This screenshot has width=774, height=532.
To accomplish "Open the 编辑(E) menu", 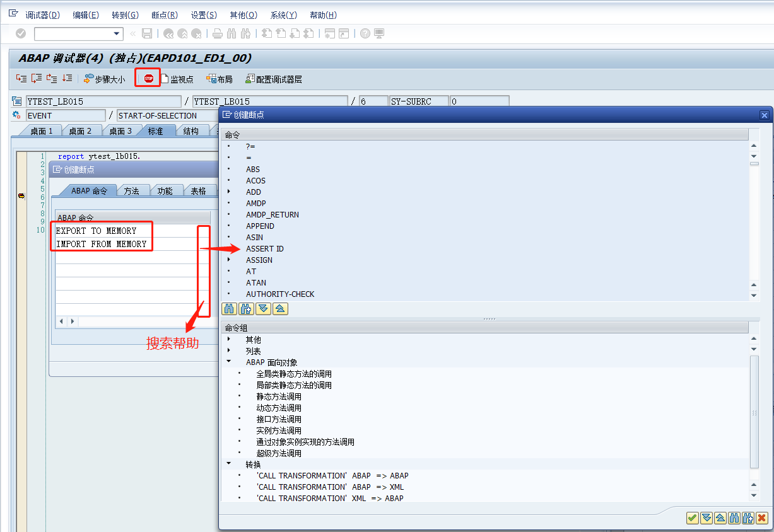I will (86, 15).
